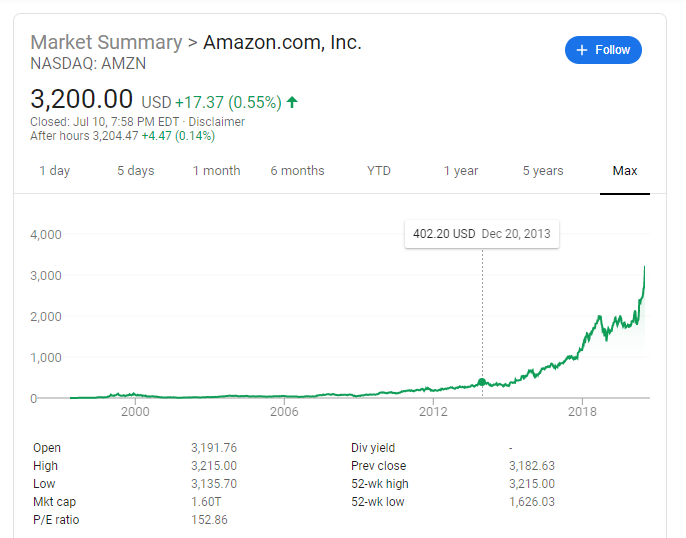Show the 1 month chart

point(216,171)
